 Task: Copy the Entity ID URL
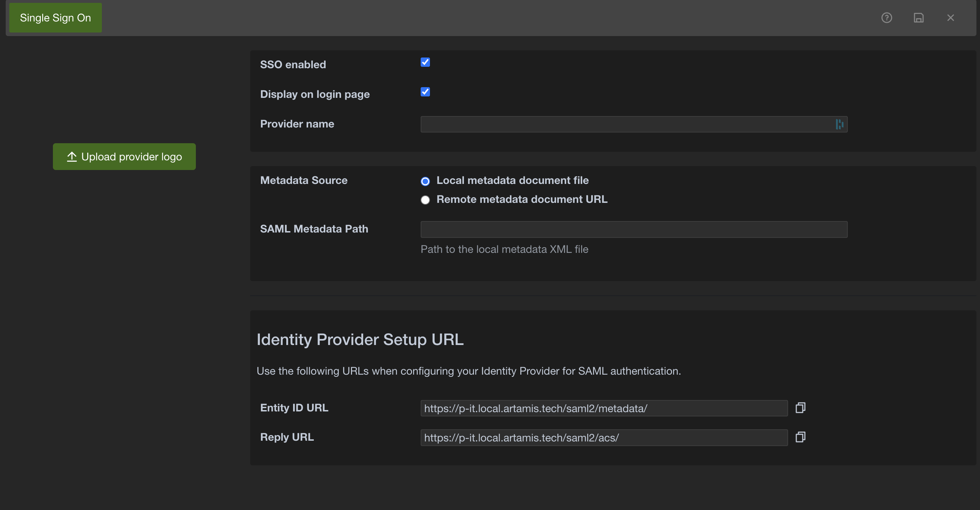[x=801, y=408]
